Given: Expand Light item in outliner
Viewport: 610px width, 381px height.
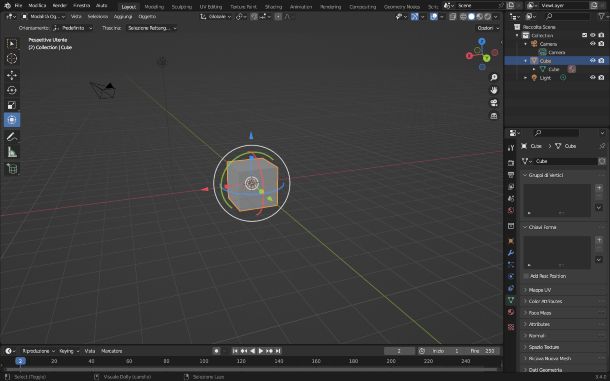Looking at the screenshot, I should pyautogui.click(x=526, y=78).
